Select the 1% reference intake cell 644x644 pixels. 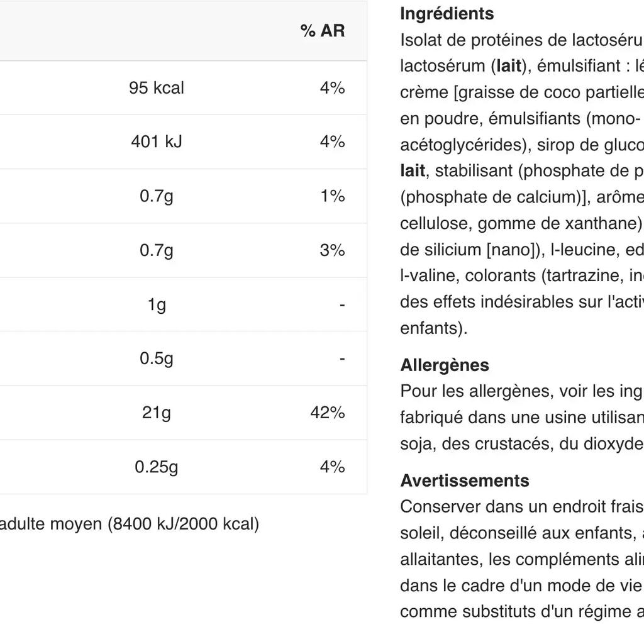332,196
